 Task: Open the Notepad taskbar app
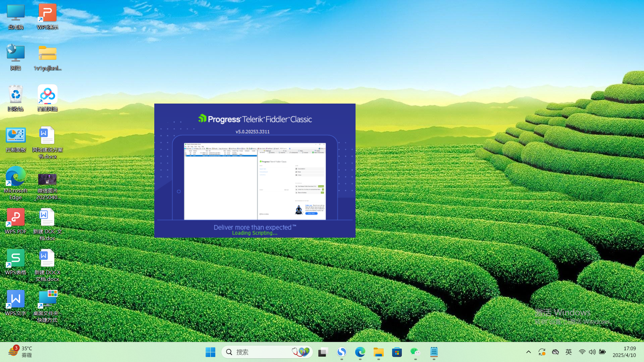[434, 352]
